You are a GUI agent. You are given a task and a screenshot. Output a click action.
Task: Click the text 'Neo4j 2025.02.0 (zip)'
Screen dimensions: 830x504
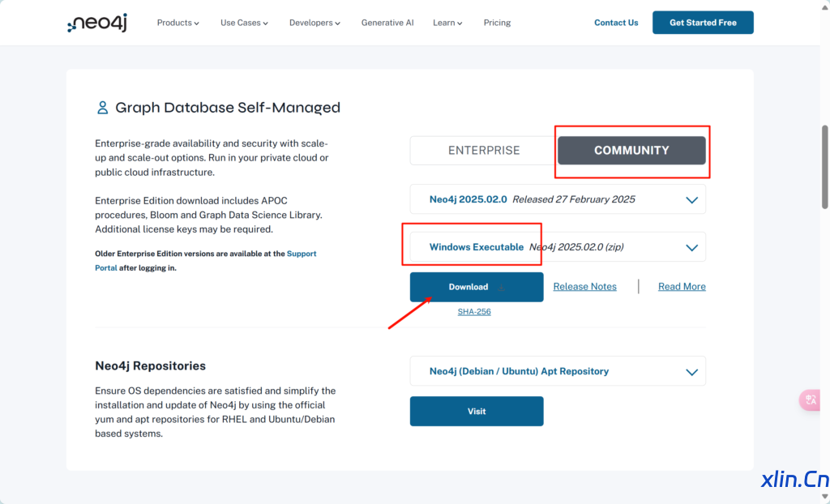576,247
